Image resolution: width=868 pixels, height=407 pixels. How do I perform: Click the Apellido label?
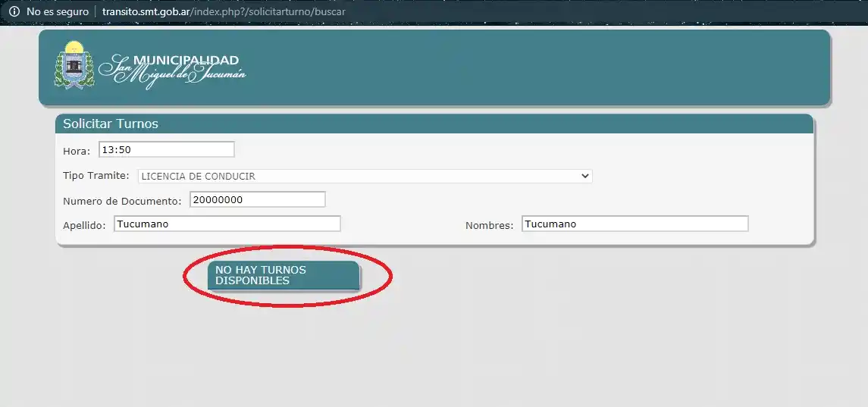click(x=84, y=225)
